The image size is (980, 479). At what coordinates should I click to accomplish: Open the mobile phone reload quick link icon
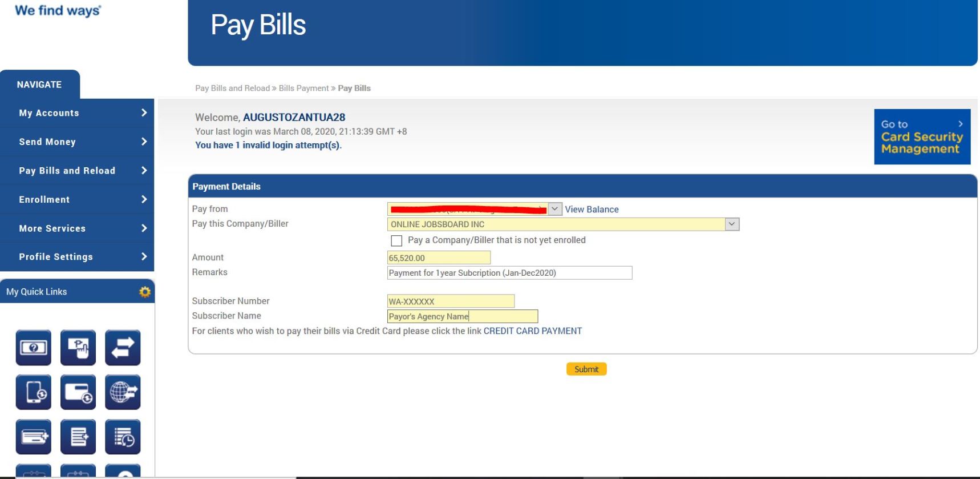(x=34, y=392)
